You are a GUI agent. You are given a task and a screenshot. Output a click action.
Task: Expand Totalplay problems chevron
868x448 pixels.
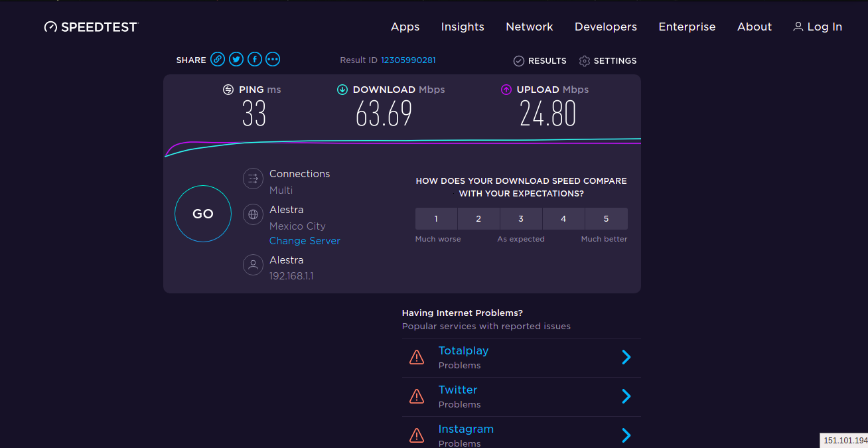[626, 358]
